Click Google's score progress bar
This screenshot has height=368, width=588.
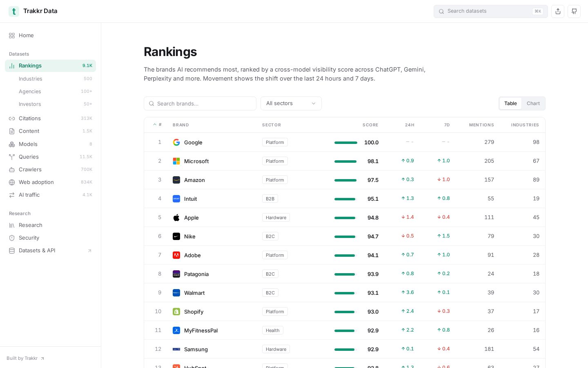(346, 143)
